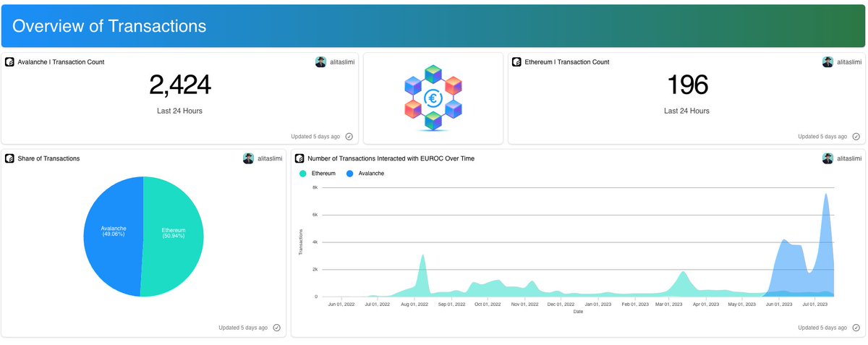Click 'Jan 01, 2023' x-axis label
This screenshot has width=868, height=345.
tap(598, 304)
